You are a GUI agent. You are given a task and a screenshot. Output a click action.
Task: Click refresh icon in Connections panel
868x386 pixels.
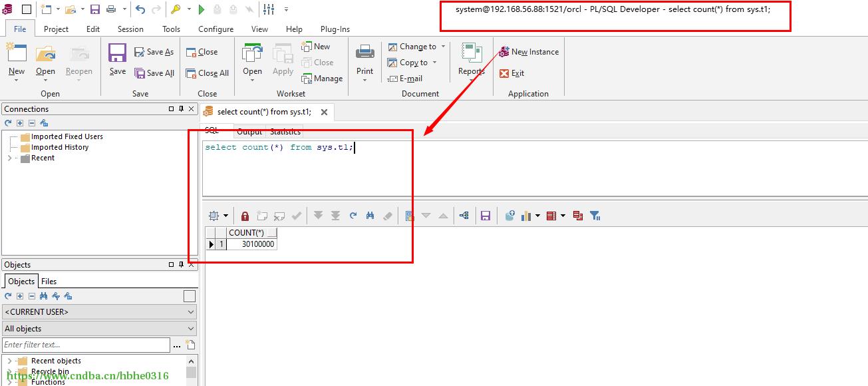coord(8,123)
